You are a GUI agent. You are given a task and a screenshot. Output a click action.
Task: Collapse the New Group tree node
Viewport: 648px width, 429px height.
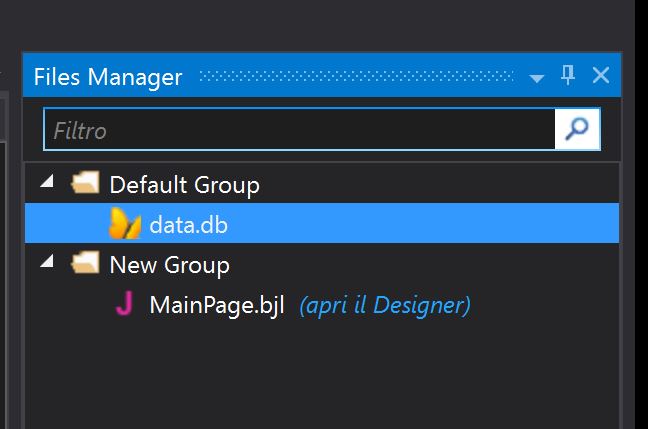coord(47,264)
